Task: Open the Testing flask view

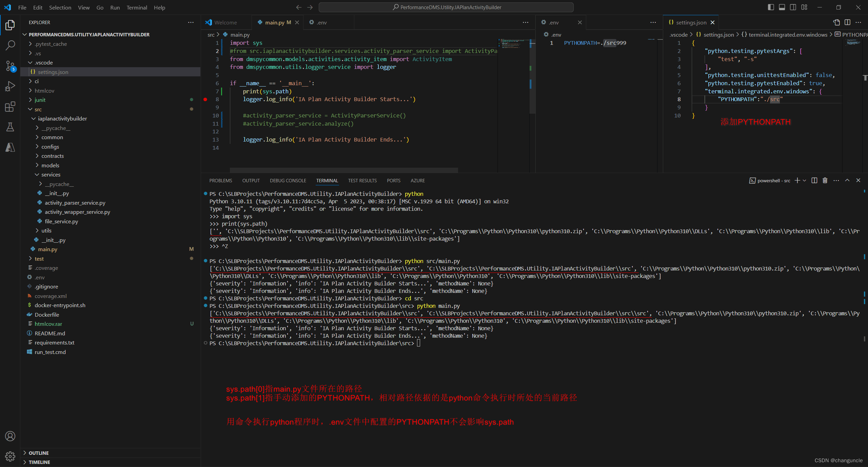Action: (10, 127)
